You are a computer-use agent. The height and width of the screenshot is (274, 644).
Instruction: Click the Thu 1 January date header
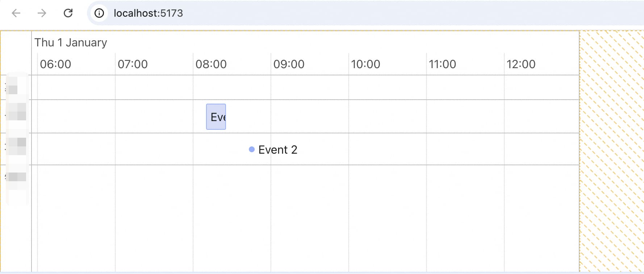click(x=71, y=43)
